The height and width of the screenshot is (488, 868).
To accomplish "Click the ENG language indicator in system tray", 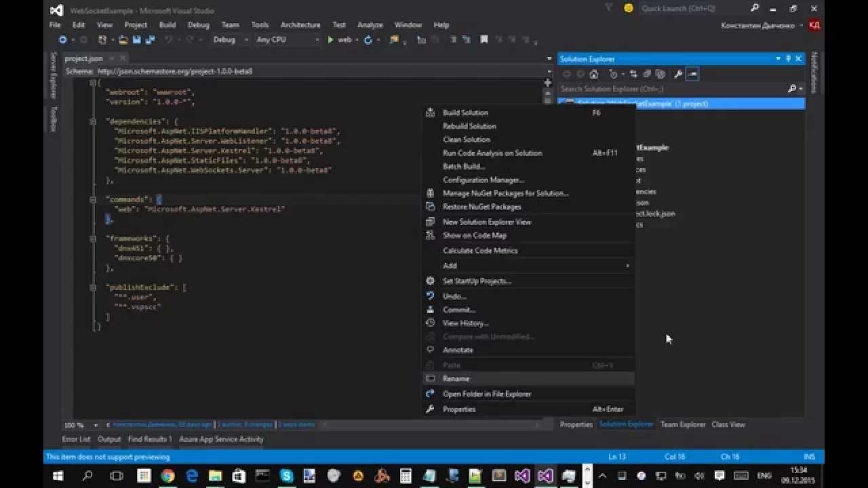I will [764, 476].
